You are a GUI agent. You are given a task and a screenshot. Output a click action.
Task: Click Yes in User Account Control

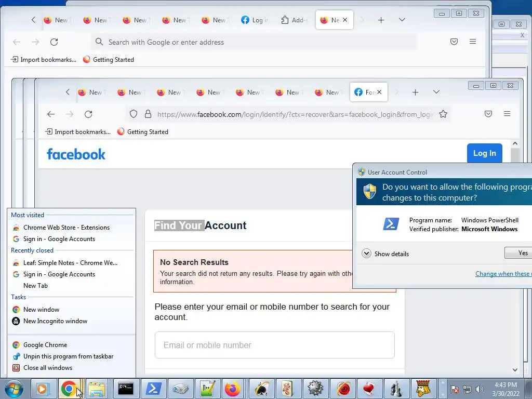tap(519, 253)
